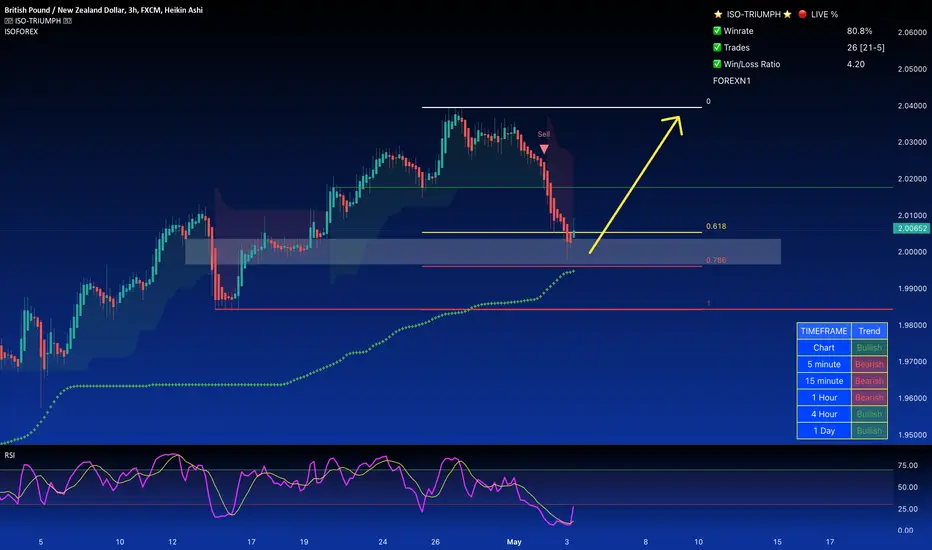Click the 1.98000 price axis label
The height and width of the screenshot is (550, 932).
(x=912, y=325)
